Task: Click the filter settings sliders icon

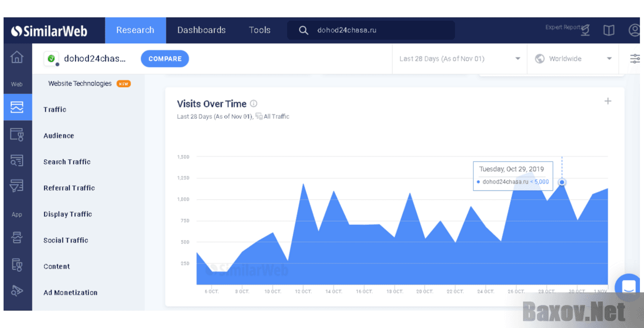Action: coord(635,59)
